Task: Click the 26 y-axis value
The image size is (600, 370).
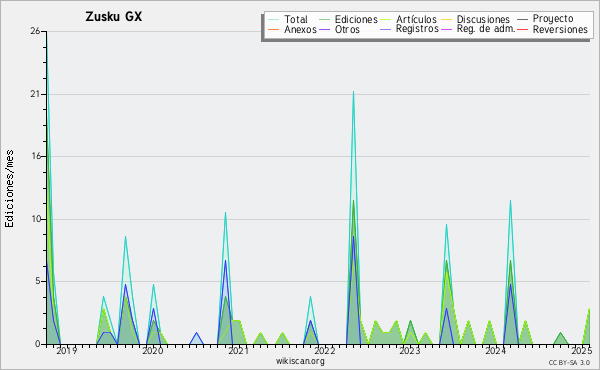Action: (35, 31)
